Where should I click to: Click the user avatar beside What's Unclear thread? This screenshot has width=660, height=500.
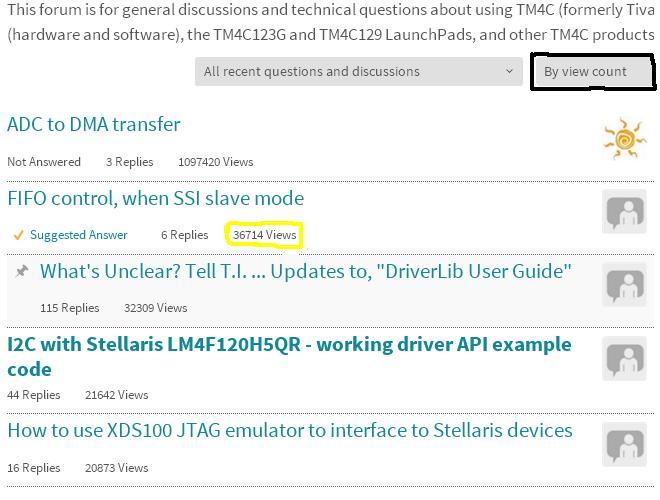[624, 285]
